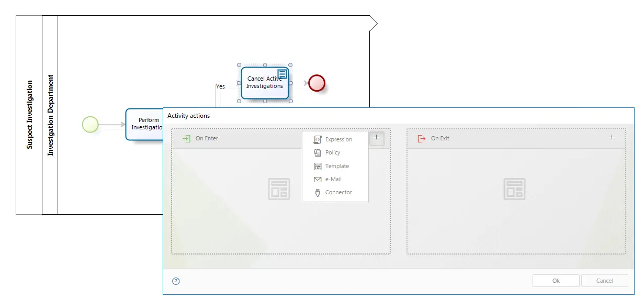Click the e-Mail envelope icon
Image resolution: width=644 pixels, height=299 pixels.
[x=317, y=179]
